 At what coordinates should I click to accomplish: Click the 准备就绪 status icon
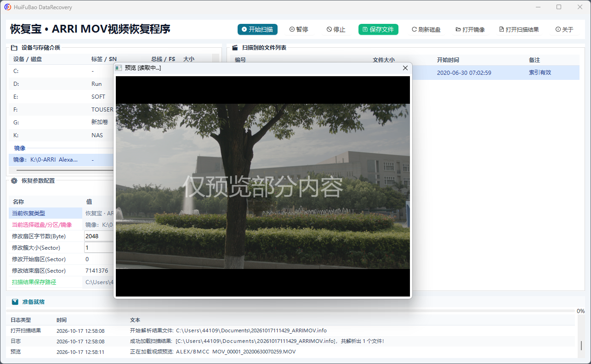(15, 302)
